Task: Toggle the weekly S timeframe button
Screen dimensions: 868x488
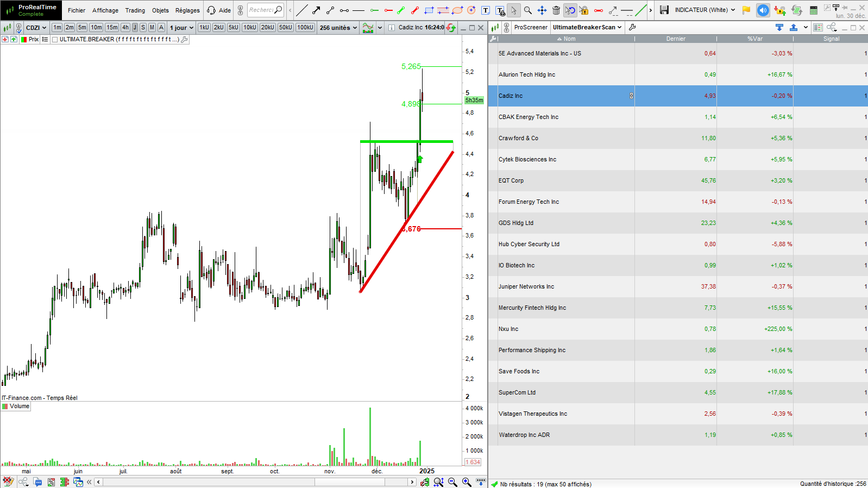Action: tap(143, 27)
